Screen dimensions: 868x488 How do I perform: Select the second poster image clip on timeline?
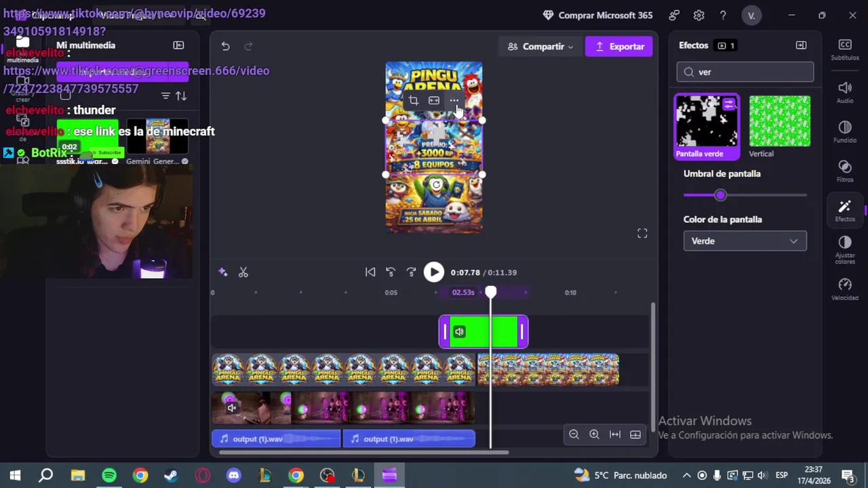[x=548, y=369]
